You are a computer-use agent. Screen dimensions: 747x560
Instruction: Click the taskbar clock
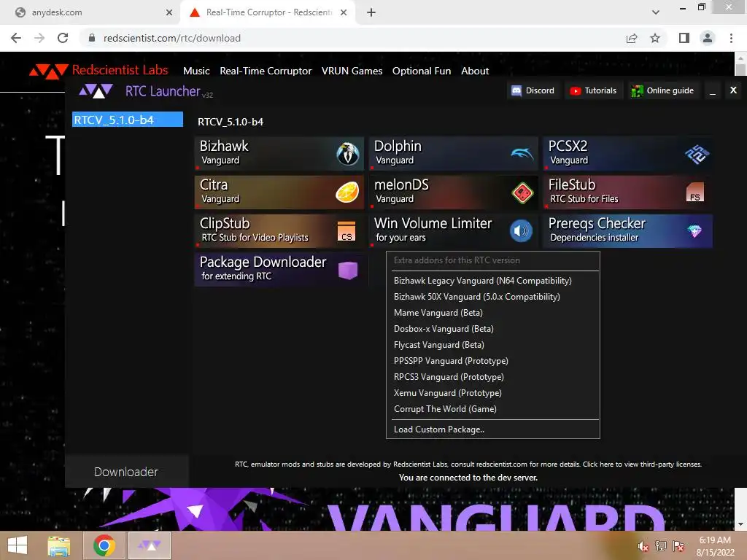pos(715,546)
